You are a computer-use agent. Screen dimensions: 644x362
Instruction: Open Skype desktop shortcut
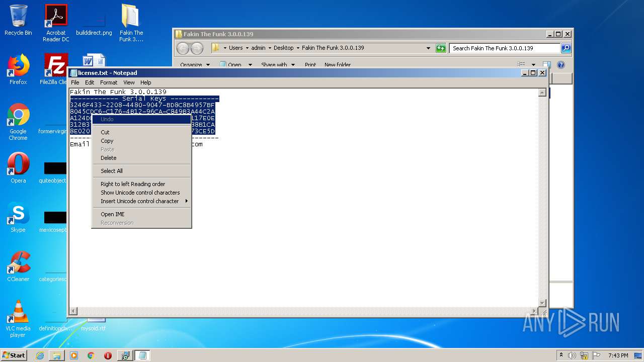pyautogui.click(x=18, y=217)
